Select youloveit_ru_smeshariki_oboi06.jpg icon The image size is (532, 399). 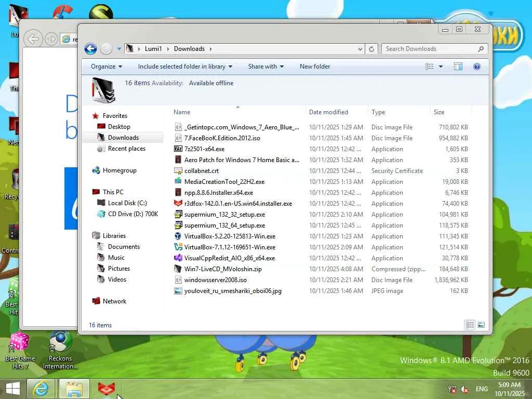pos(178,291)
